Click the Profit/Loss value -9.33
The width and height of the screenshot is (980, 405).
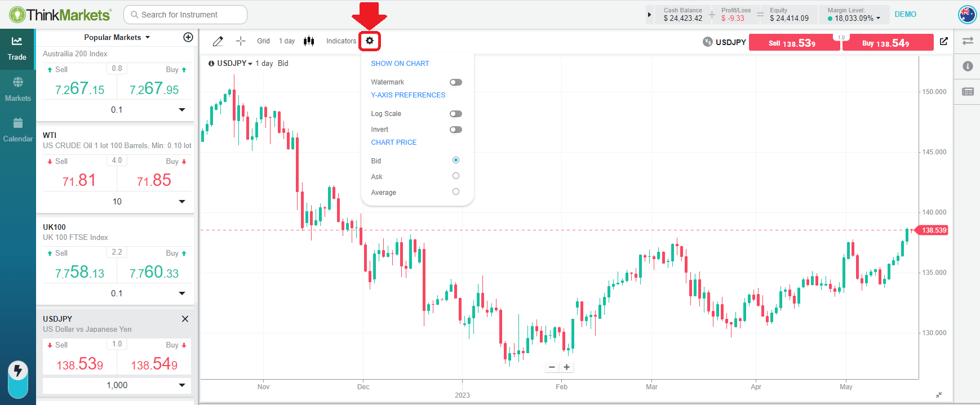[733, 18]
